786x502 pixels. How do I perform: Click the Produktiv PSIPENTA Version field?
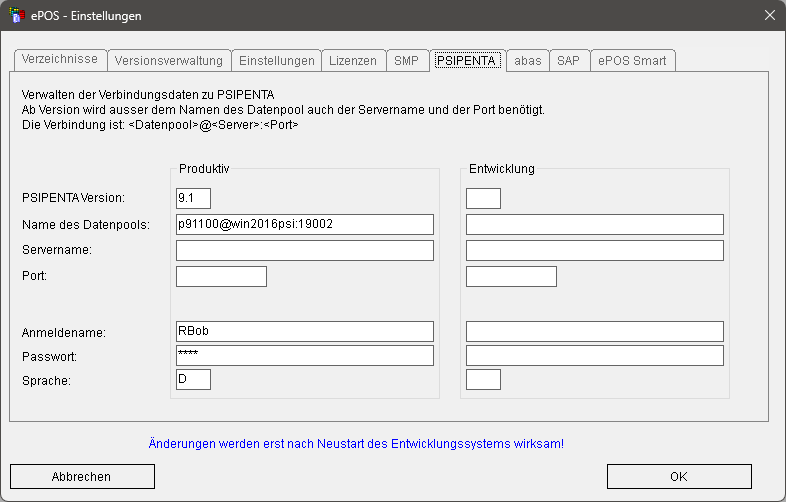pyautogui.click(x=193, y=198)
